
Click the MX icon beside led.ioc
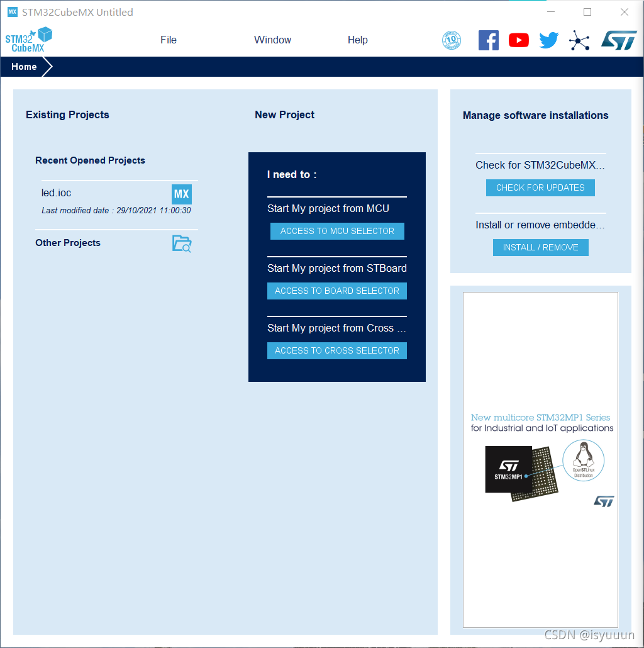point(181,194)
